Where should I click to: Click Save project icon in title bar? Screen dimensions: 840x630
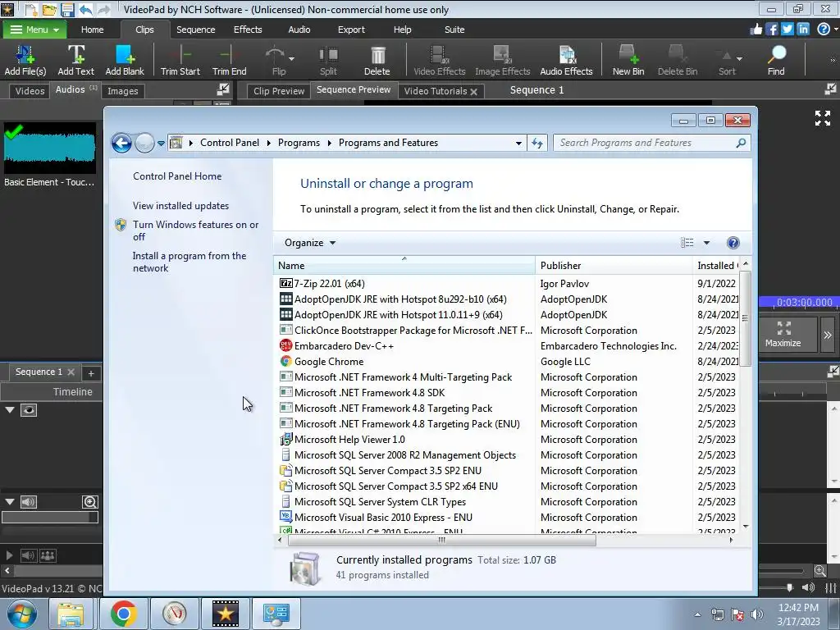(x=67, y=10)
